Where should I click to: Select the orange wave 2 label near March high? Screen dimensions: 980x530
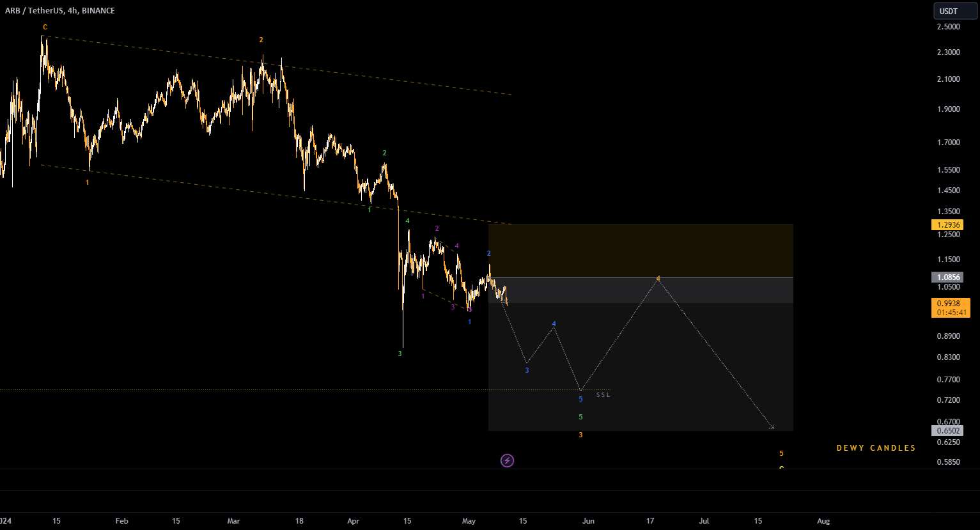tap(261, 40)
